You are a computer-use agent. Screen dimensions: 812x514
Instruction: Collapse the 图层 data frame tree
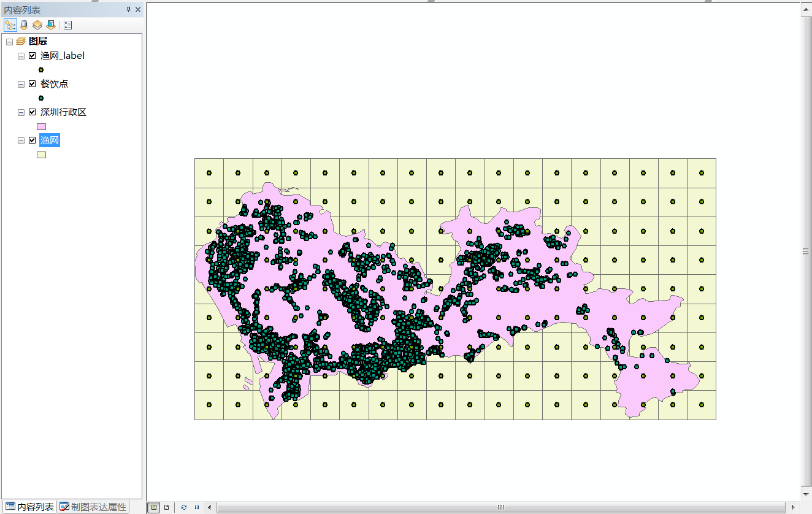[9, 42]
